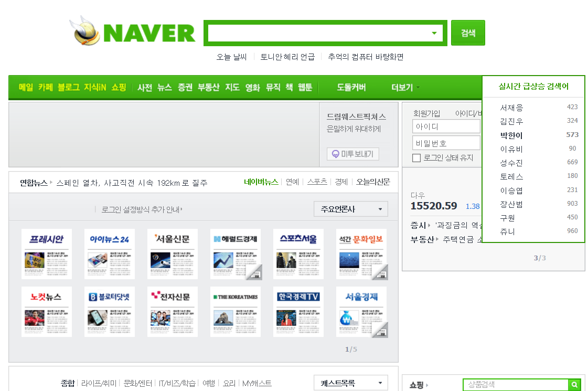The image size is (588, 391).
Task: Open 로그인 설정방식 추가 안내 link
Action: 142,209
